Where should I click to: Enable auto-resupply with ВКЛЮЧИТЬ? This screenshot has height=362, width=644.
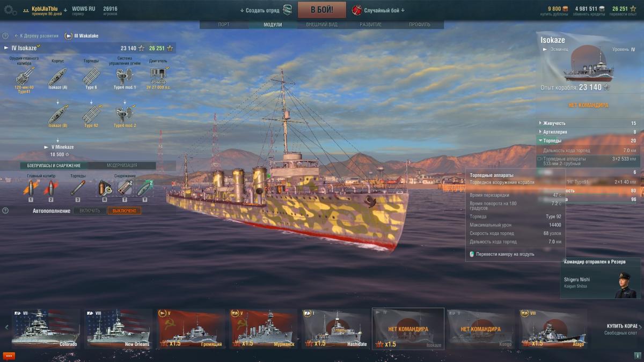(90, 211)
